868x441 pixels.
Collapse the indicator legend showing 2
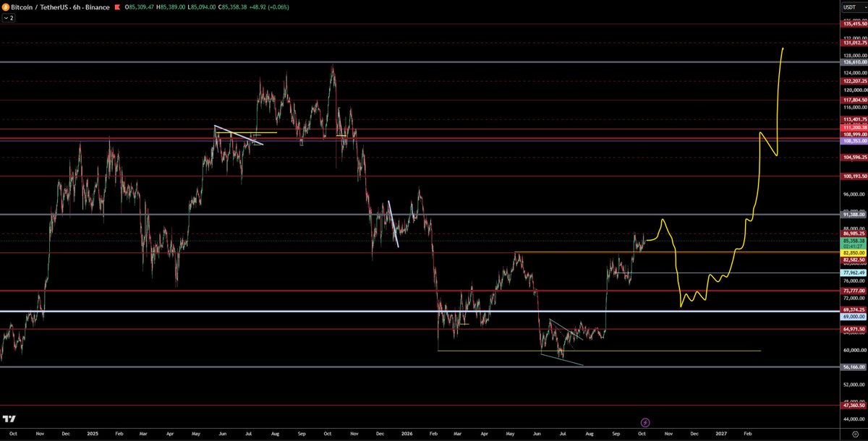(x=9, y=17)
